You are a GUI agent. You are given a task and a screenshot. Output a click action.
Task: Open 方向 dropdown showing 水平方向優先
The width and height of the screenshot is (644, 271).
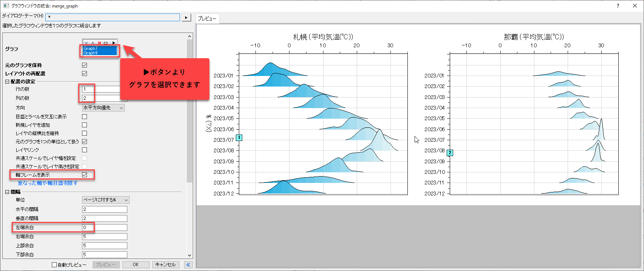coord(103,108)
